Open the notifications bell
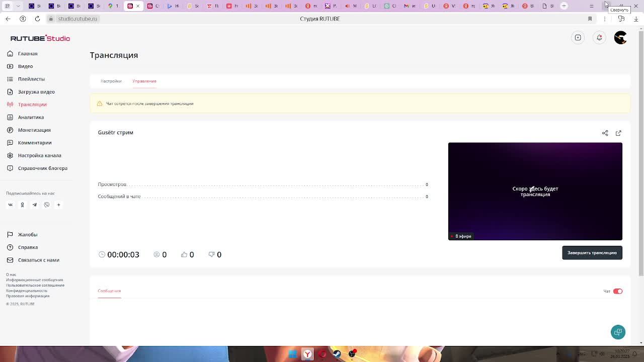Viewport: 644px width, 362px height. click(x=599, y=38)
